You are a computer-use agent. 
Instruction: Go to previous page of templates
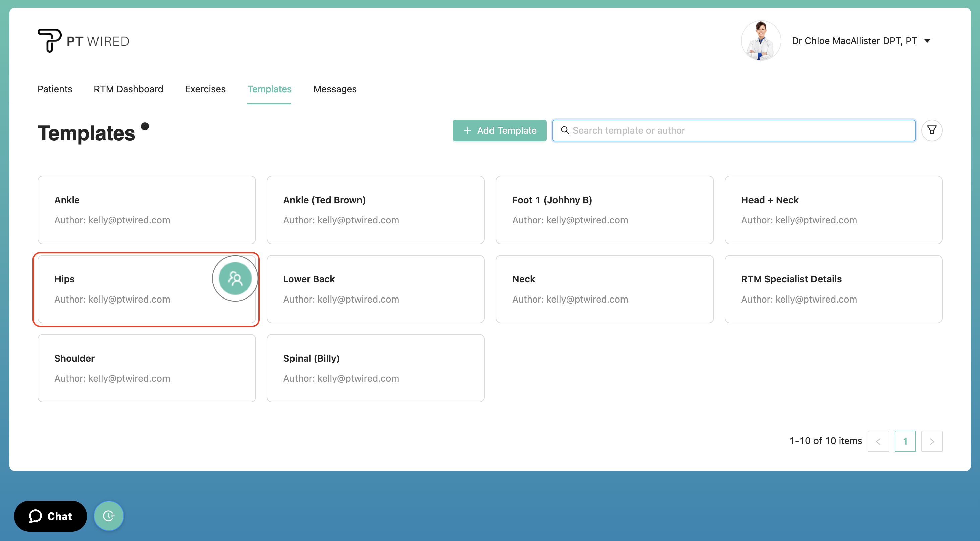tap(878, 441)
